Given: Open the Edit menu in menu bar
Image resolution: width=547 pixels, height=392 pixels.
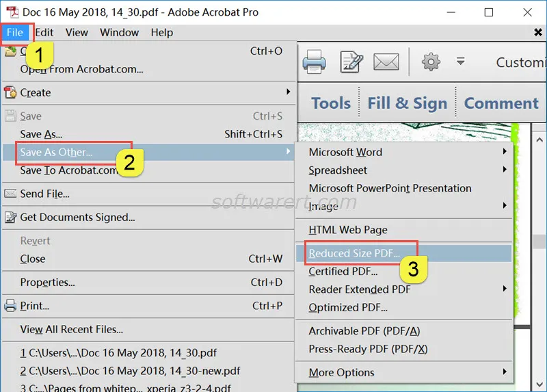Looking at the screenshot, I should [44, 32].
